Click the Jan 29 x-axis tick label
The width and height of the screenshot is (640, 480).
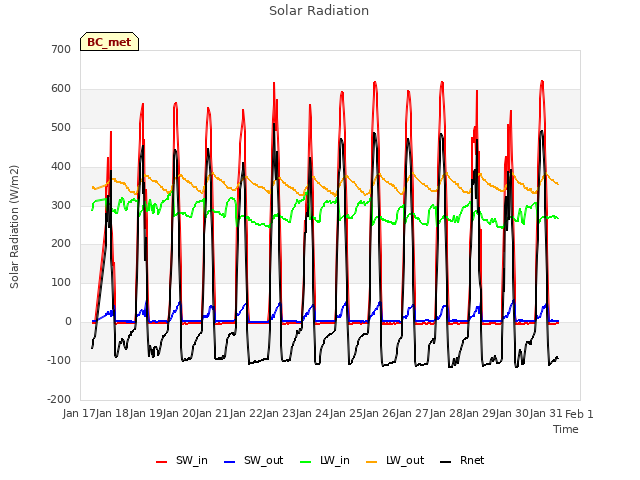(479, 413)
